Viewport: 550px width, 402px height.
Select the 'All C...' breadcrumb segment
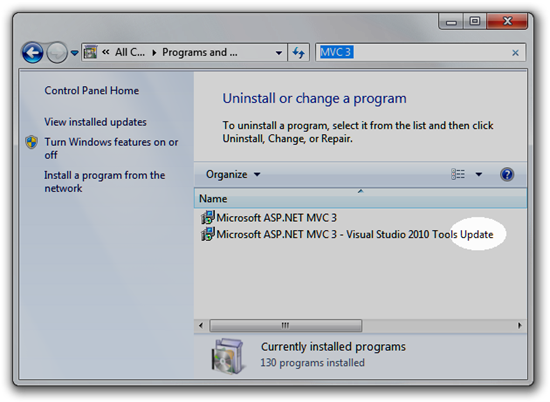point(130,52)
